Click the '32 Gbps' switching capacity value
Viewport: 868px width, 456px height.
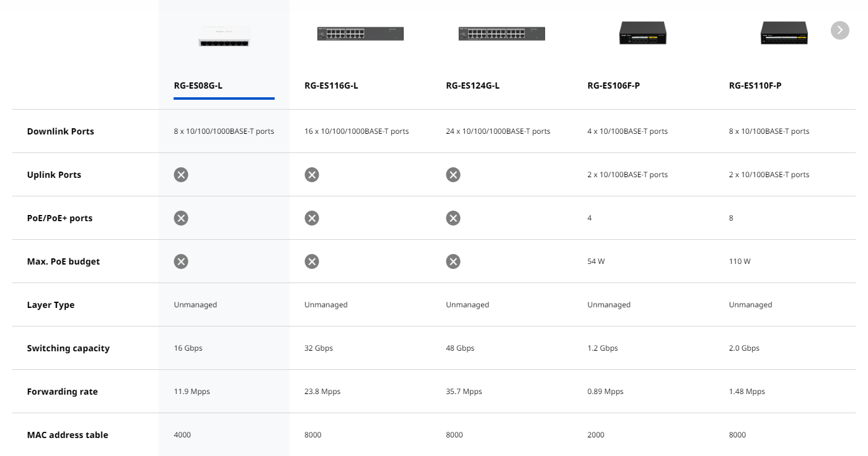pos(319,348)
